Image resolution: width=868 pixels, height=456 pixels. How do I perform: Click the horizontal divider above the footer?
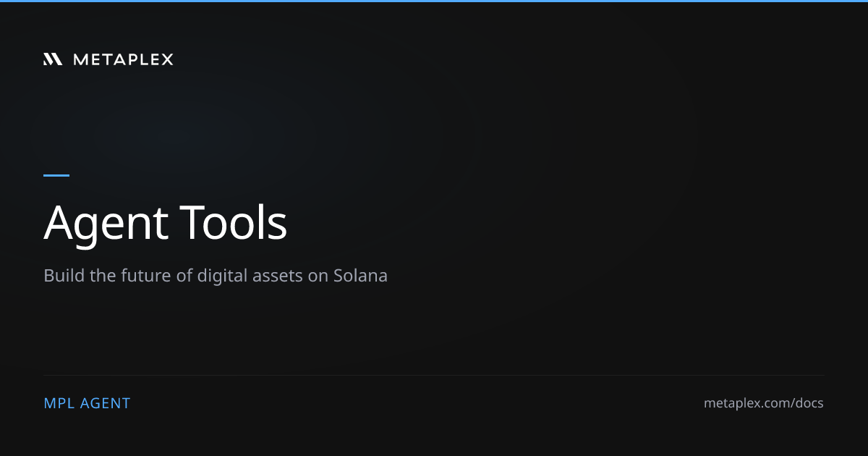click(434, 375)
